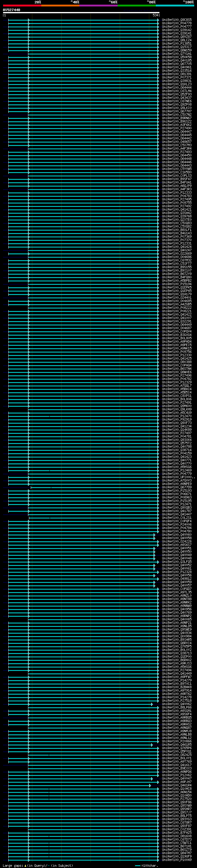Image resolution: width=197 pixels, height=868 pixels.
Task: Select hit UniRef100_B8LPT5
Action: point(177,816)
